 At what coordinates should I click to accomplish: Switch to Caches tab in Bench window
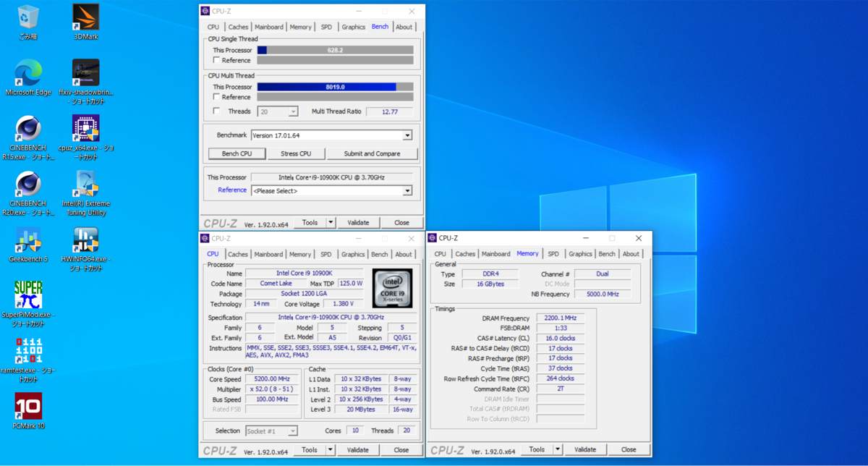tap(238, 27)
